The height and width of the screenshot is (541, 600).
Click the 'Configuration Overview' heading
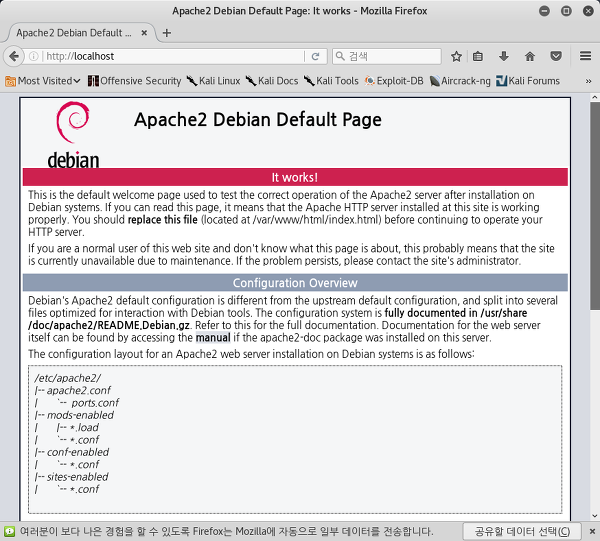295,283
